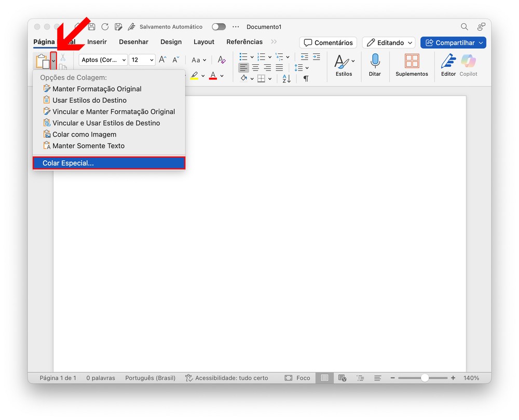Choose Colar Especial... from paste menu
This screenshot has height=420, width=519.
click(109, 163)
